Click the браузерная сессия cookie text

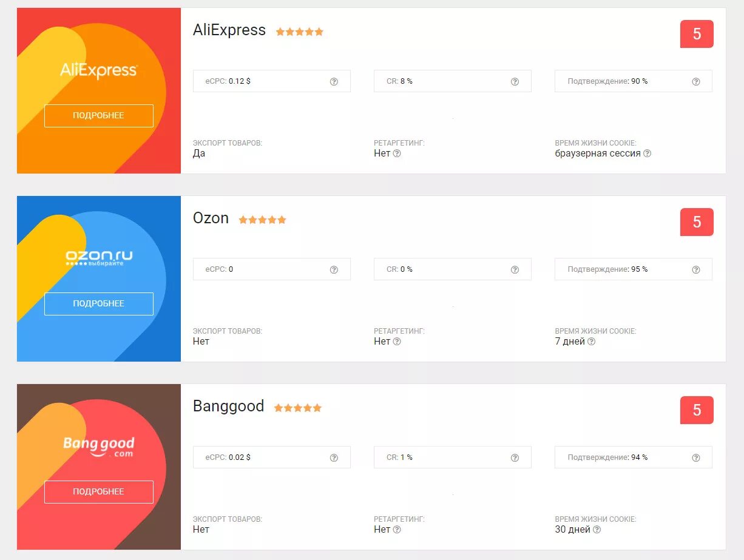(x=598, y=153)
